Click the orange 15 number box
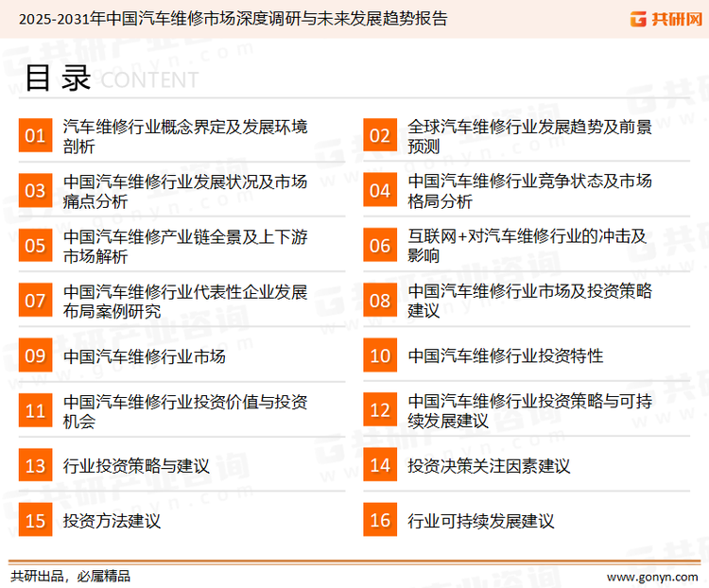Viewport: 709px width, 588px height. (35, 520)
